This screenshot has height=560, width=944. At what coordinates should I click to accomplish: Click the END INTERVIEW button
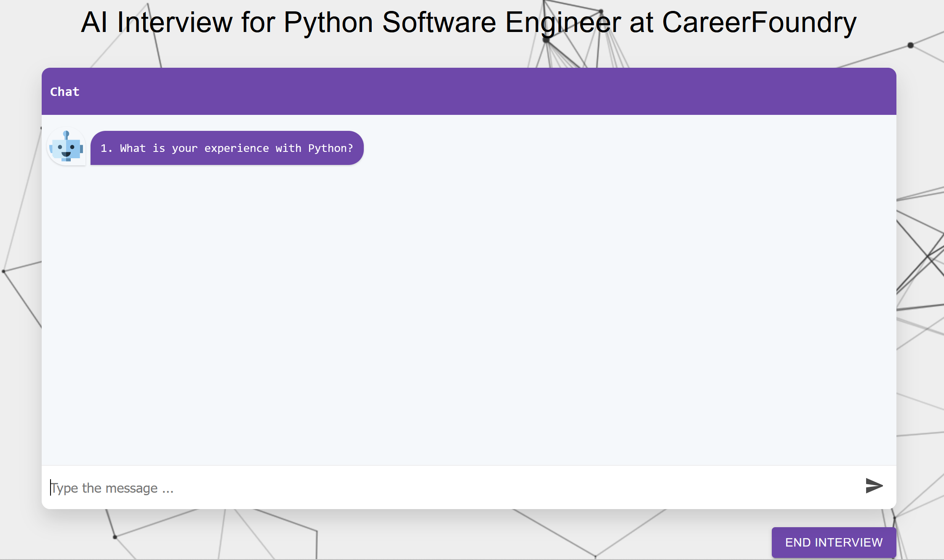pos(833,542)
